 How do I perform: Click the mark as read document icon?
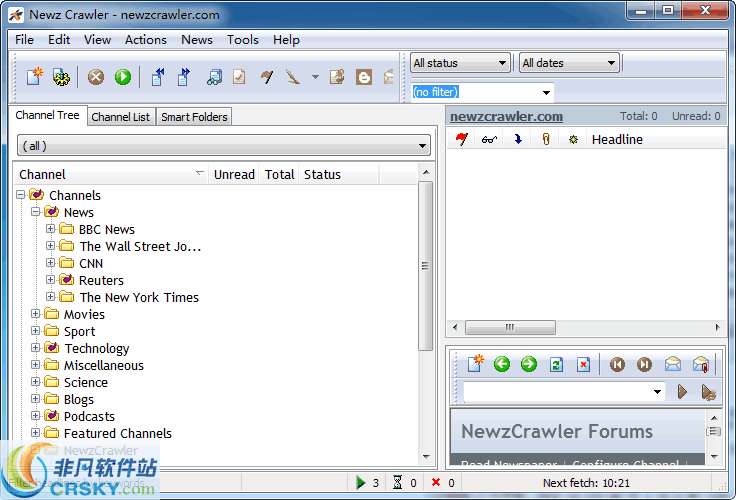(x=239, y=77)
